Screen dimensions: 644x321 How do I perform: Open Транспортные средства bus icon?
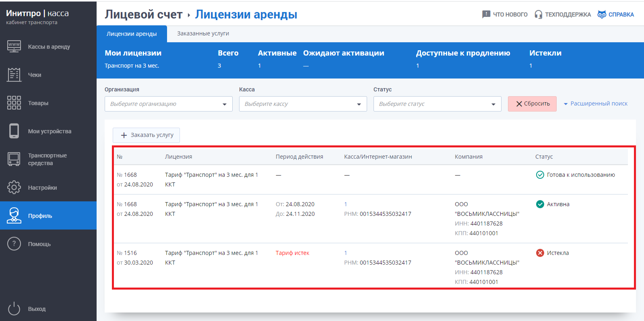14,159
